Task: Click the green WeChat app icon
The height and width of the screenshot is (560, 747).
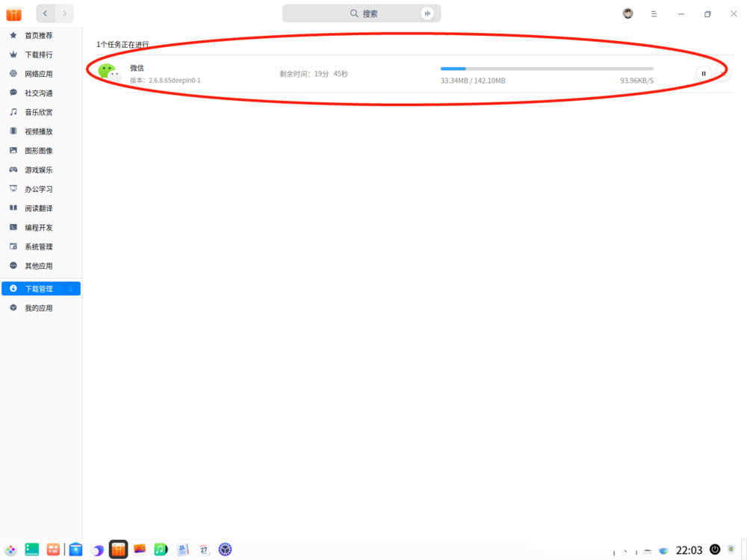Action: tap(108, 72)
